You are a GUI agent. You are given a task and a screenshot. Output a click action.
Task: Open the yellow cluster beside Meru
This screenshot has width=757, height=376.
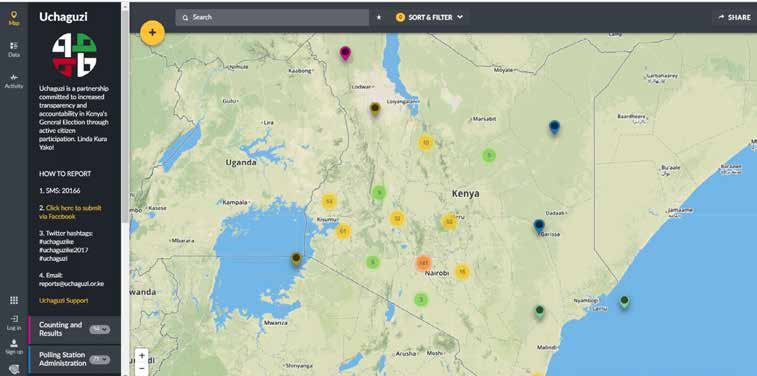(x=449, y=222)
